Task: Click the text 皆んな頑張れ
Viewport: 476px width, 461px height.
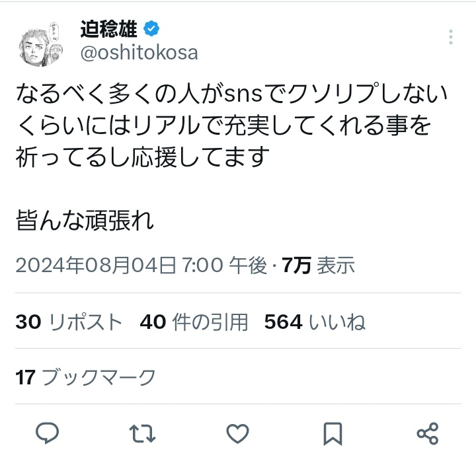Action: click(85, 221)
